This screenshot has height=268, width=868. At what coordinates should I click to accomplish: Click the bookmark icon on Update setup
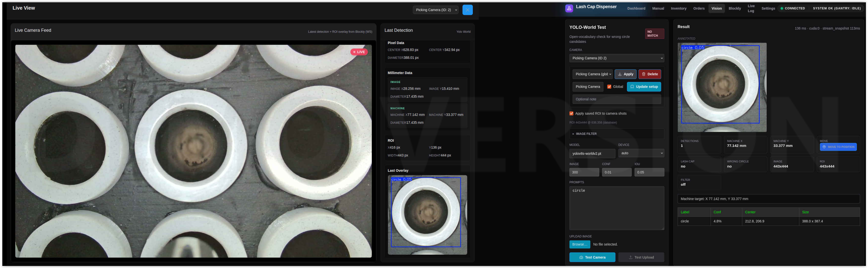coord(632,87)
